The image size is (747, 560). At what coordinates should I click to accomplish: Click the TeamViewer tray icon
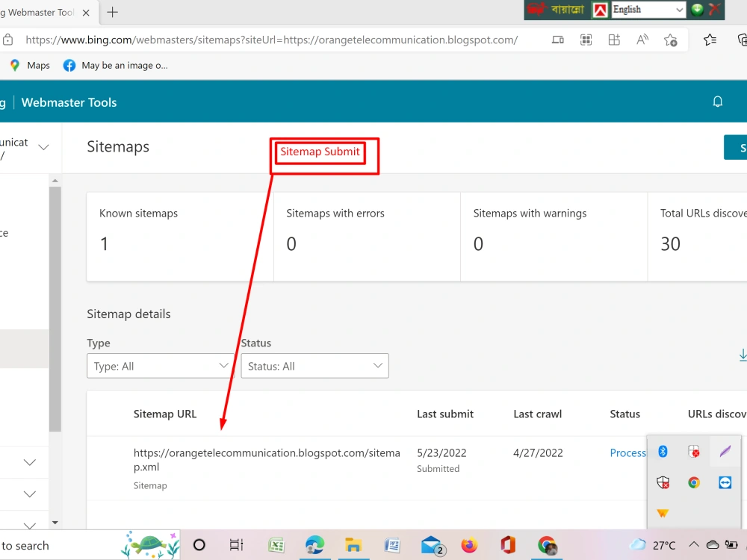(725, 482)
